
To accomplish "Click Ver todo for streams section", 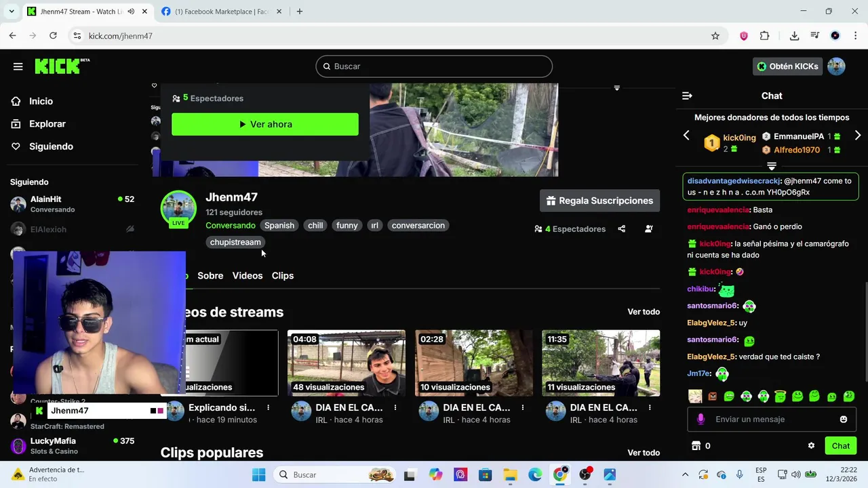I will [x=644, y=312].
